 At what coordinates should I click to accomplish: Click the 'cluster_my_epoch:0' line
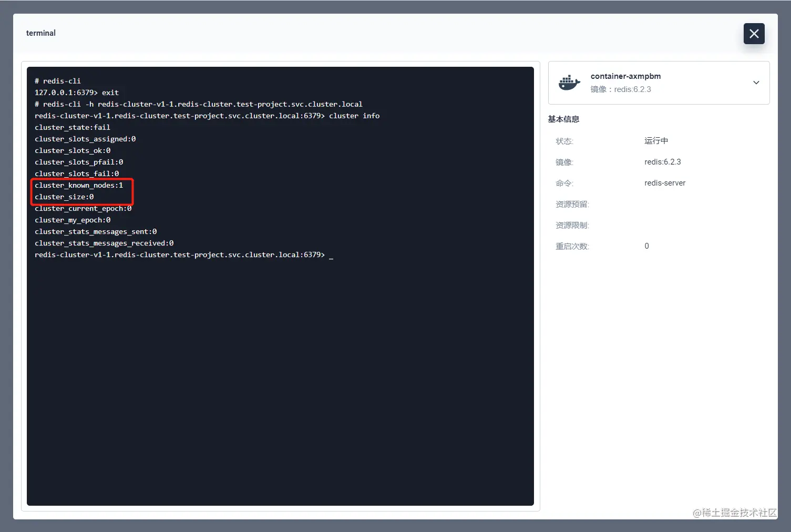(x=73, y=220)
